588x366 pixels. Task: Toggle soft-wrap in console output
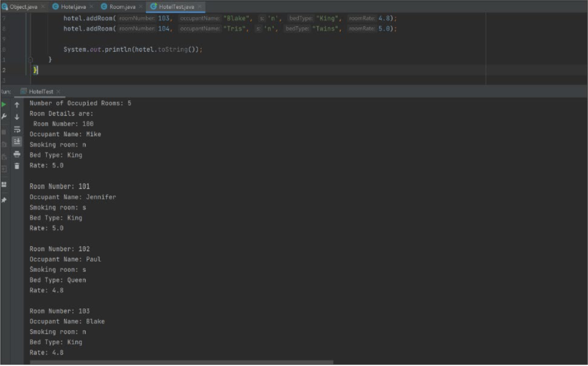pyautogui.click(x=17, y=130)
